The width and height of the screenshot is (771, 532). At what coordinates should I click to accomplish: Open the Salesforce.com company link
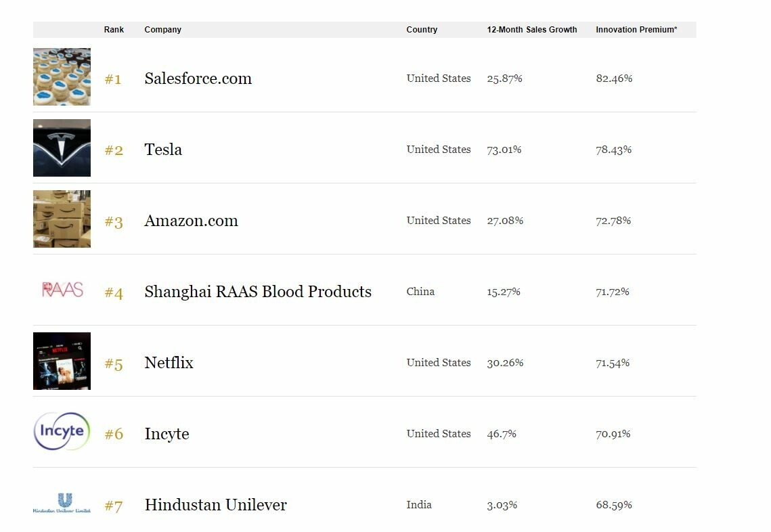tap(198, 79)
